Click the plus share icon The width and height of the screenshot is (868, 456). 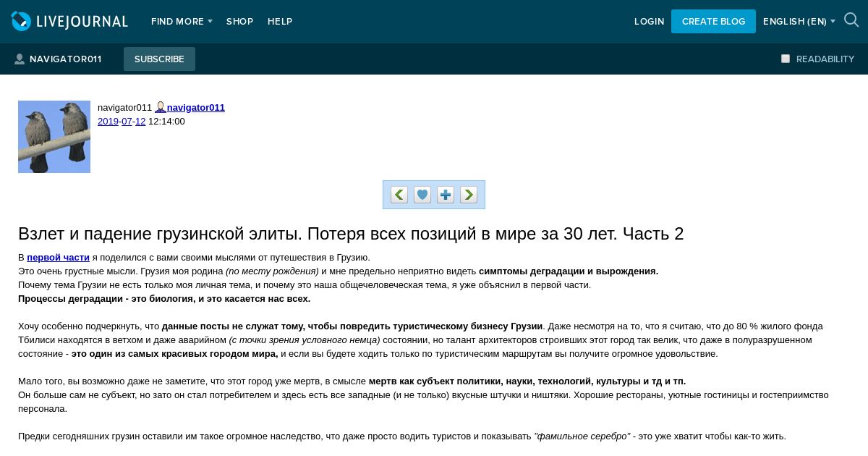coord(446,195)
